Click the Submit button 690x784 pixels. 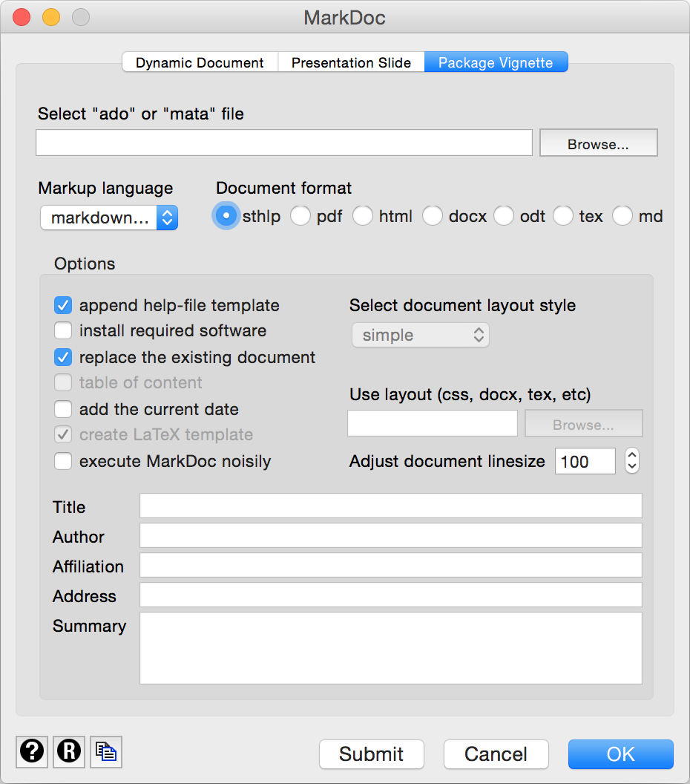(372, 754)
